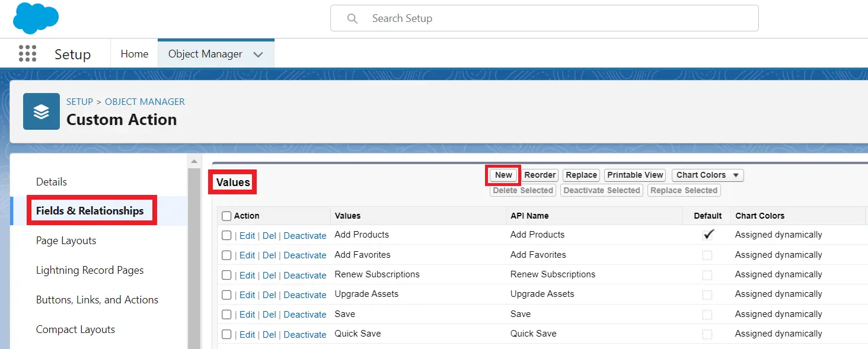The height and width of the screenshot is (349, 868).
Task: Edit the Renew Subscriptions value
Action: click(247, 275)
